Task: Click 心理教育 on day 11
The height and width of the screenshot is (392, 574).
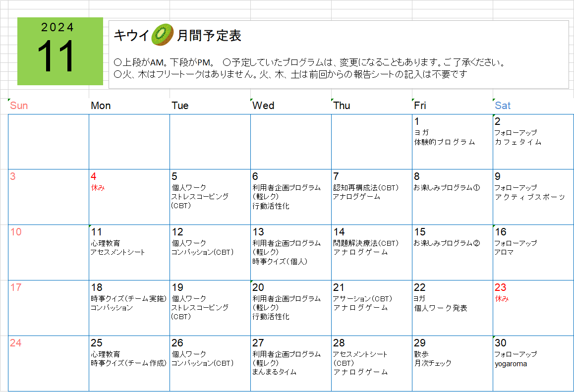Action: coord(106,243)
